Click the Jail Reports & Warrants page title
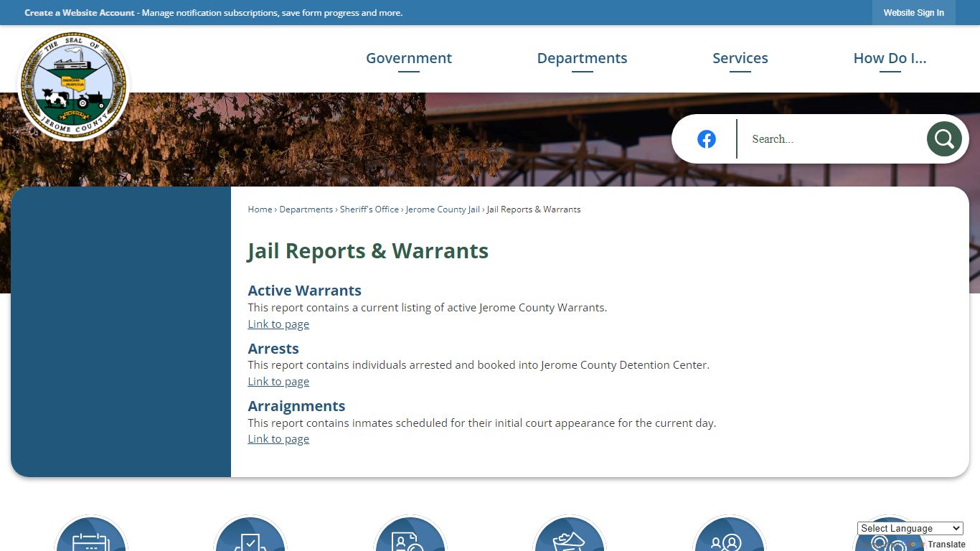980x551 pixels. click(x=368, y=251)
